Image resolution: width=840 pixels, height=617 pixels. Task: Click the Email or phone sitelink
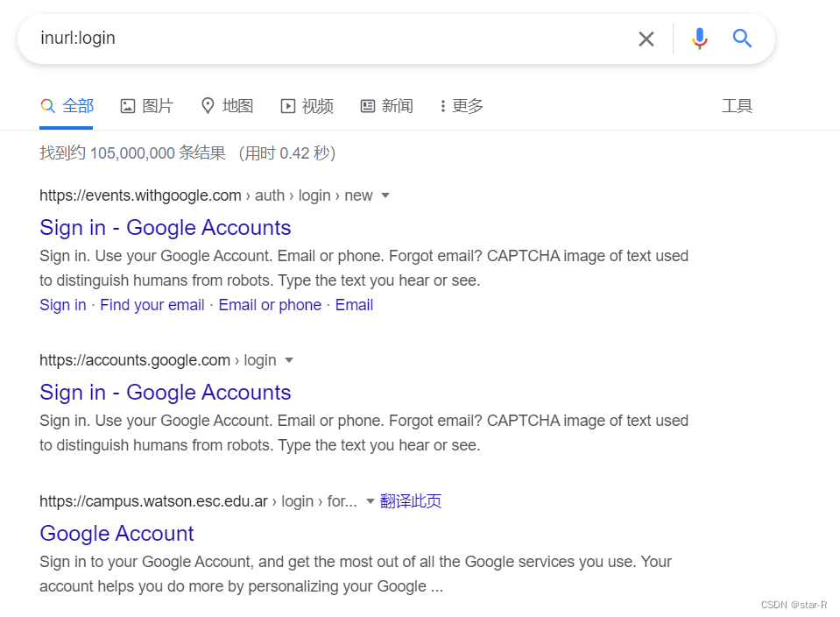270,305
